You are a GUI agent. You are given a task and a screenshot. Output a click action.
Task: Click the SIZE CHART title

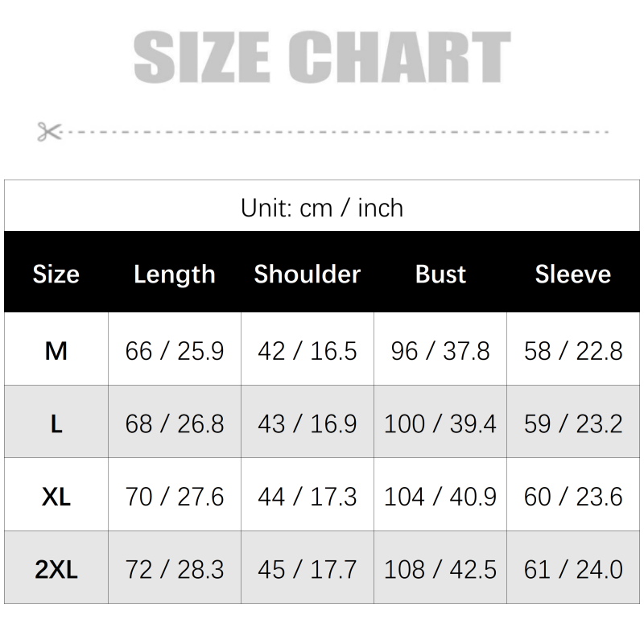322,57
